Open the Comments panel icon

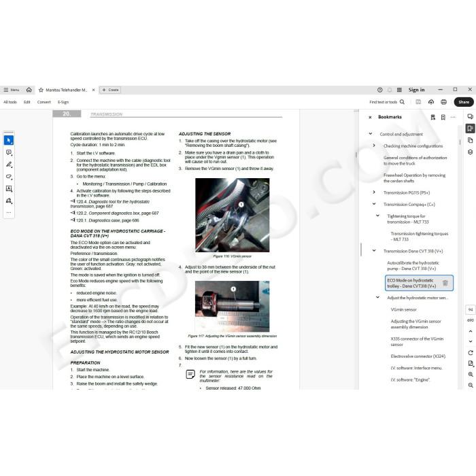coord(471,116)
